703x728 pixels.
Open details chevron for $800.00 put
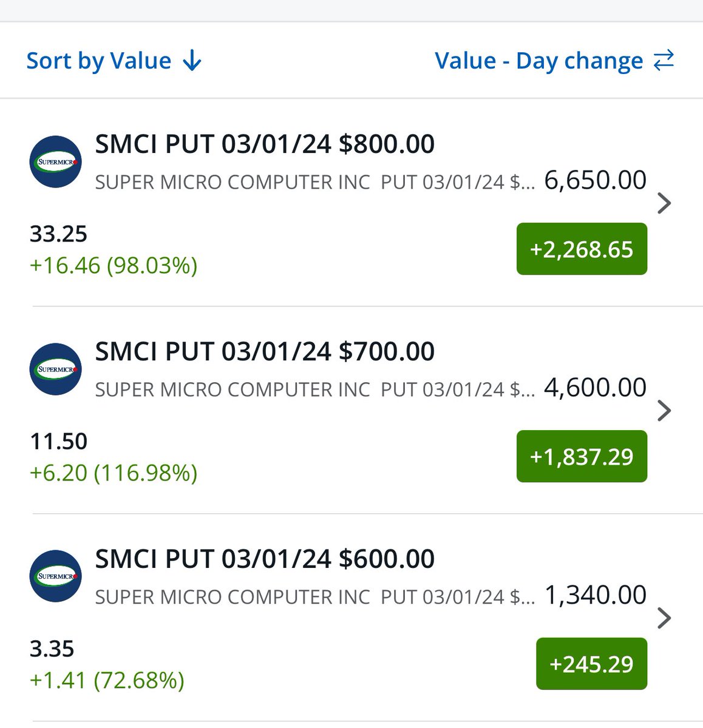point(664,203)
